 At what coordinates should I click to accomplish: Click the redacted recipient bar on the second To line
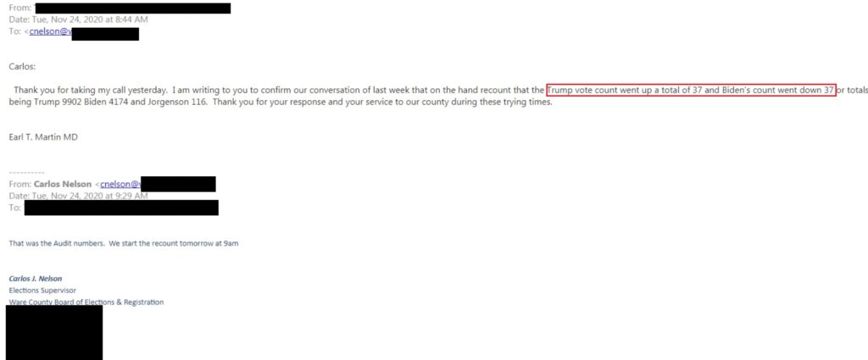(x=121, y=208)
